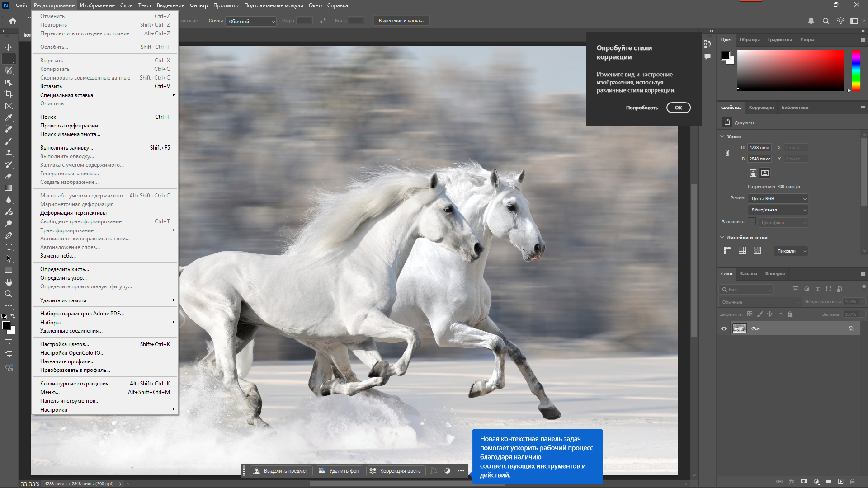Image resolution: width=868 pixels, height=488 pixels.
Task: Open the search magnifier in top bar
Action: pyautogui.click(x=826, y=21)
